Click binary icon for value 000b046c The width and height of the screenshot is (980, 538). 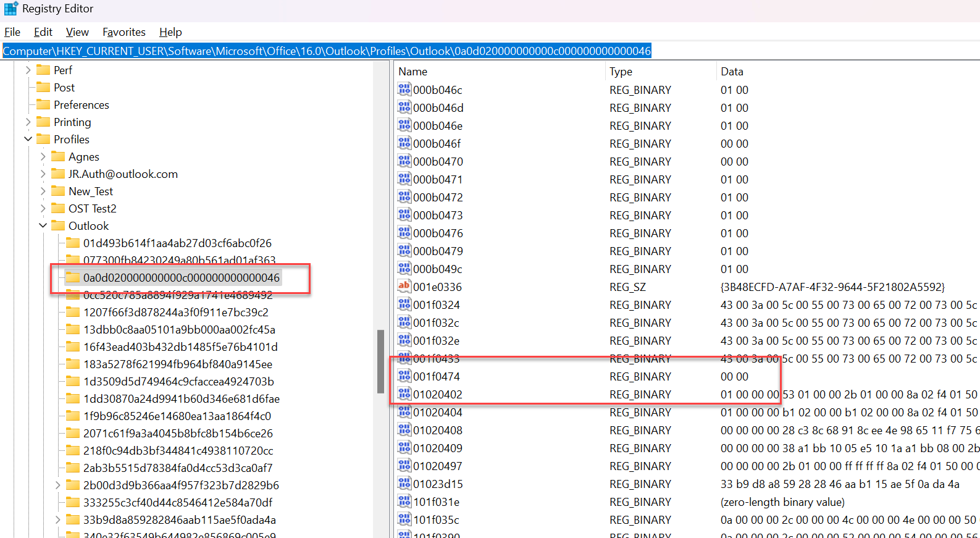click(x=404, y=90)
